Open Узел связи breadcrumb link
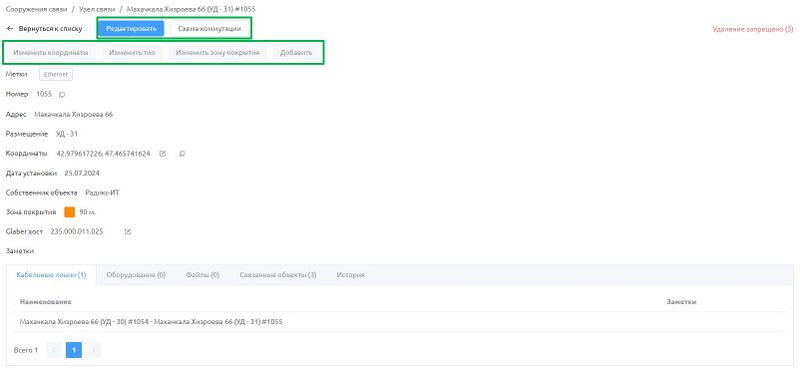The width and height of the screenshot is (800, 372). click(x=94, y=9)
